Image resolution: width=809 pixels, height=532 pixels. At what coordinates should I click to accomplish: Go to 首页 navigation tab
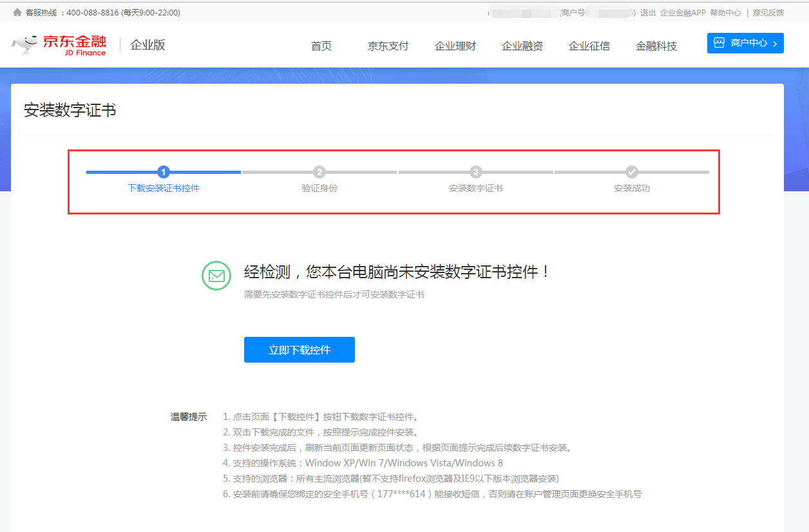coord(321,46)
